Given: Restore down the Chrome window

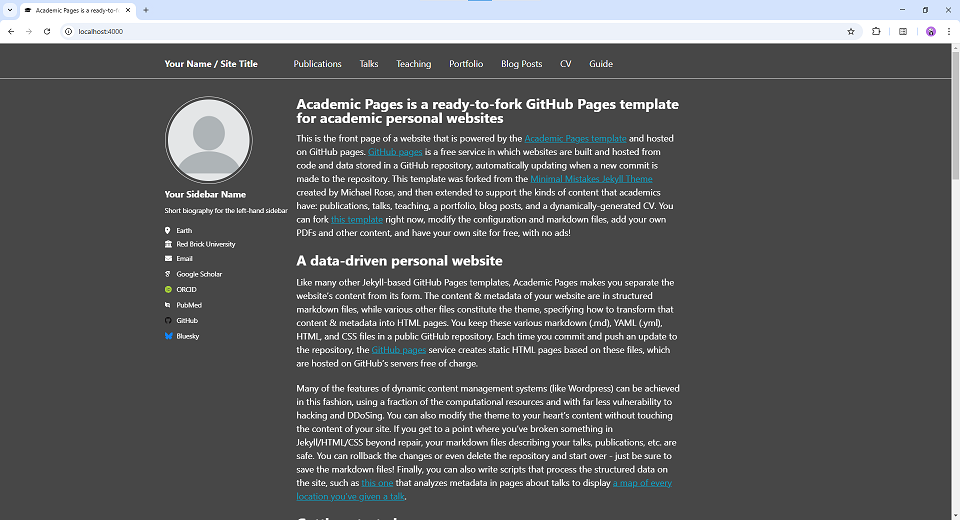Looking at the screenshot, I should point(925,10).
